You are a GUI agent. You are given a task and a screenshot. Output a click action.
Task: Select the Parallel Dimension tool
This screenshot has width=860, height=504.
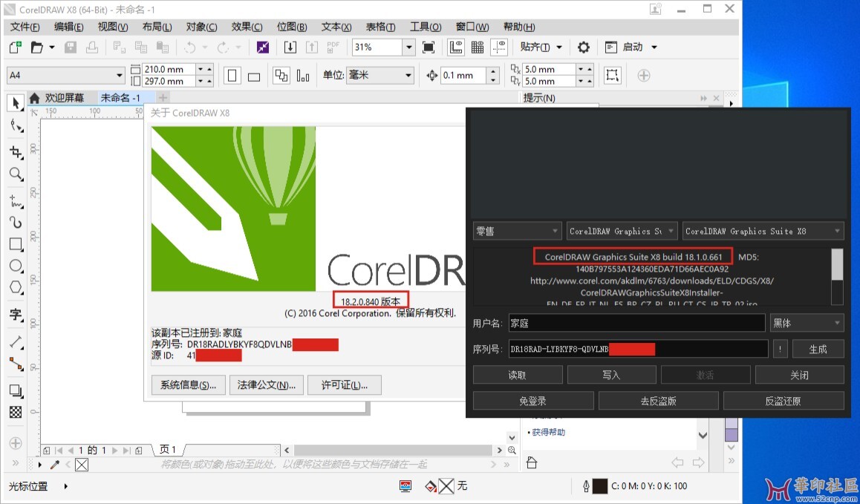tap(16, 342)
